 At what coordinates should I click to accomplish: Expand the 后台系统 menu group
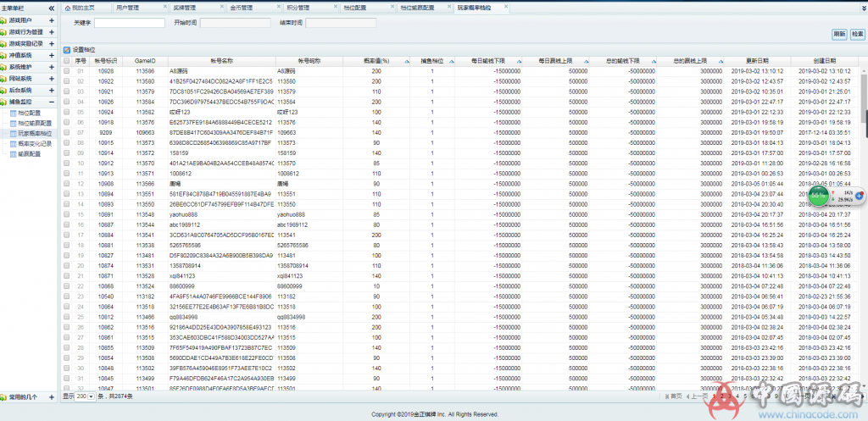point(52,90)
